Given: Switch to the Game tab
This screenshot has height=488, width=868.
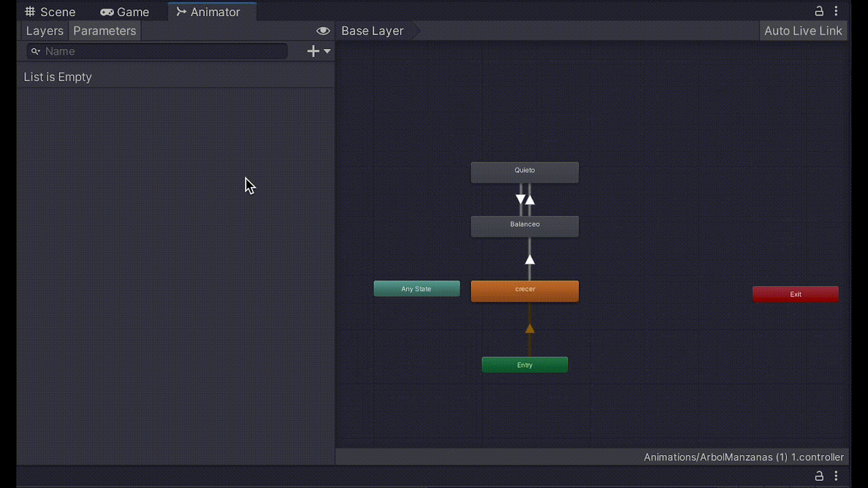Looking at the screenshot, I should 125,12.
